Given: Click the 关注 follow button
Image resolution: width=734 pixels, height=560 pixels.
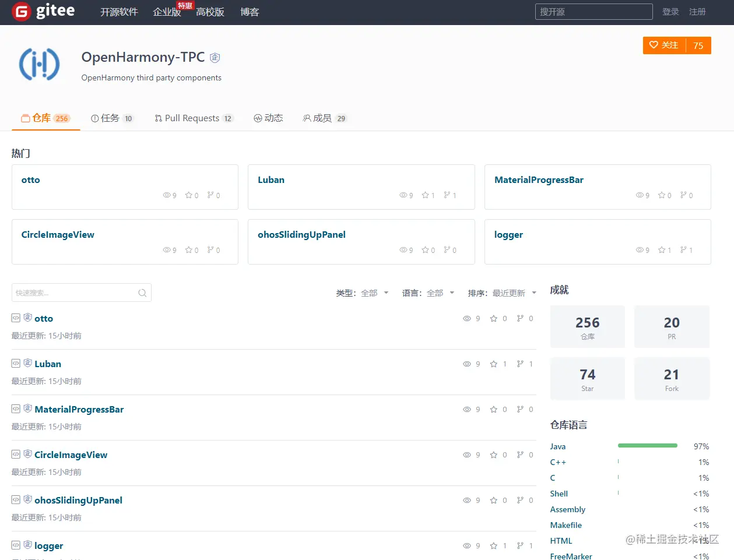Looking at the screenshot, I should coord(664,45).
